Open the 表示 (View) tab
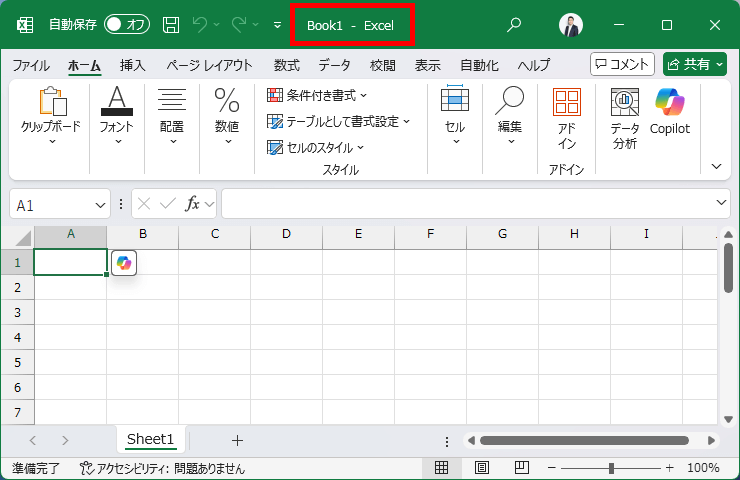Screen dimensions: 740x480 (428, 65)
